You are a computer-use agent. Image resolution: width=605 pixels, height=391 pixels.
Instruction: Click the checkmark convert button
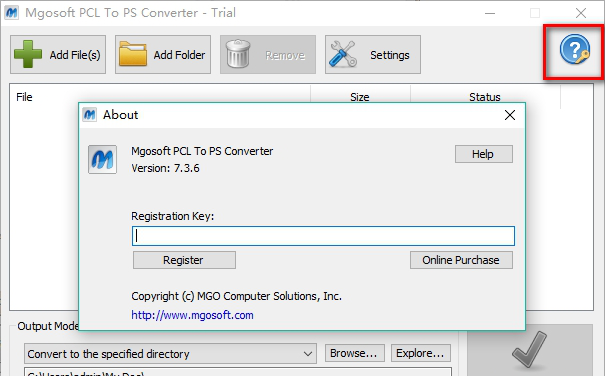click(x=529, y=350)
